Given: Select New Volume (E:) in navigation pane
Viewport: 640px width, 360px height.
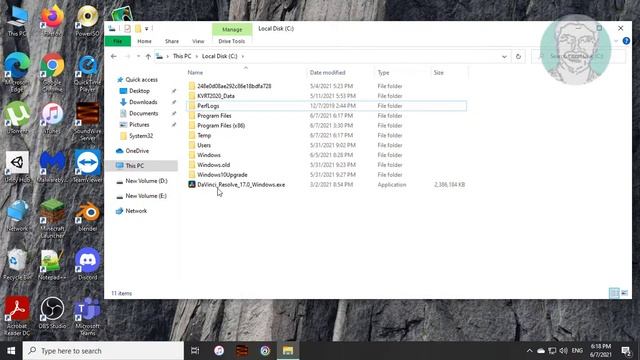Looking at the screenshot, I should (x=146, y=196).
